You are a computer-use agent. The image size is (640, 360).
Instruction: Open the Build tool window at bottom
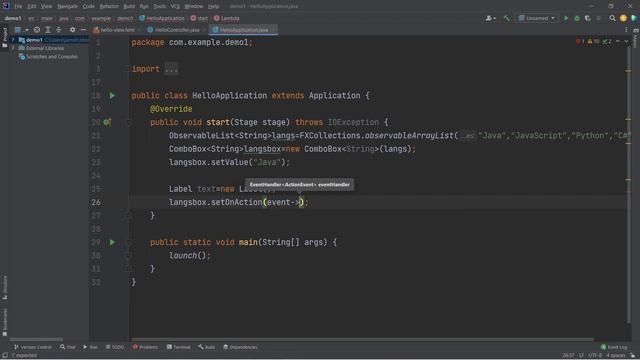coord(207,347)
